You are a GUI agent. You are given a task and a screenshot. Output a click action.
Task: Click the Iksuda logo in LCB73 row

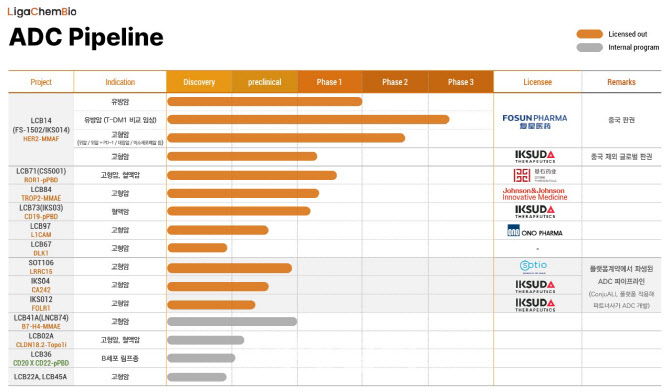click(535, 212)
